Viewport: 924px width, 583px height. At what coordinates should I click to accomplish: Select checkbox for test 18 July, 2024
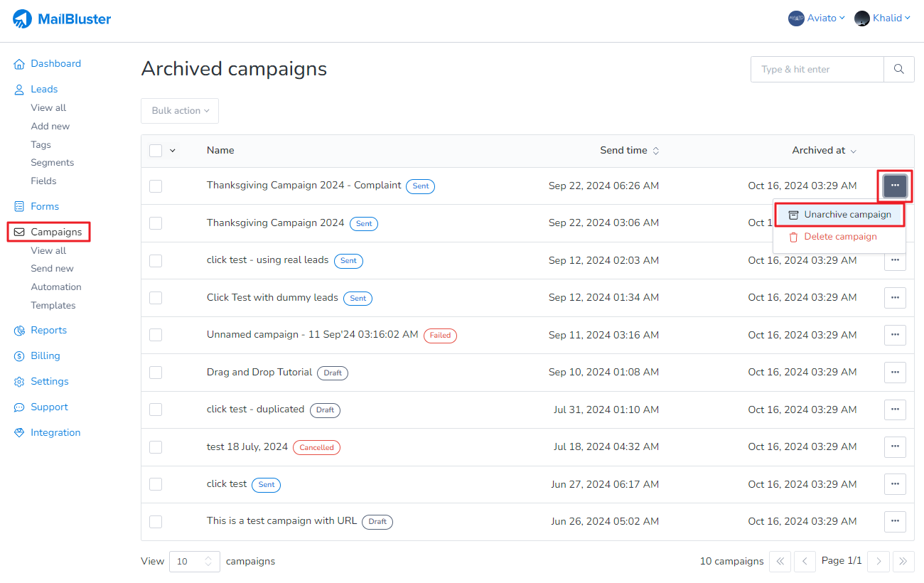click(x=156, y=447)
